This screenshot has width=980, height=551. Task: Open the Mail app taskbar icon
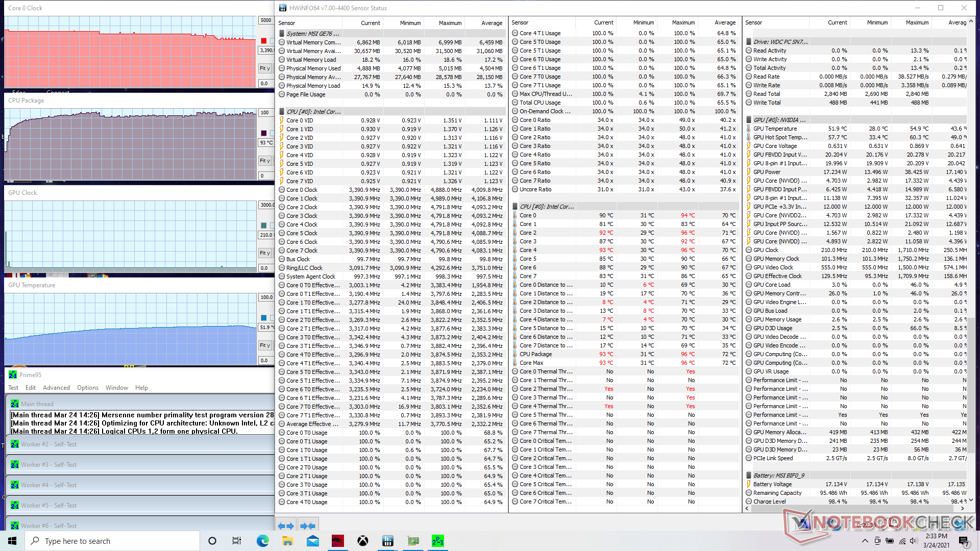tap(312, 541)
